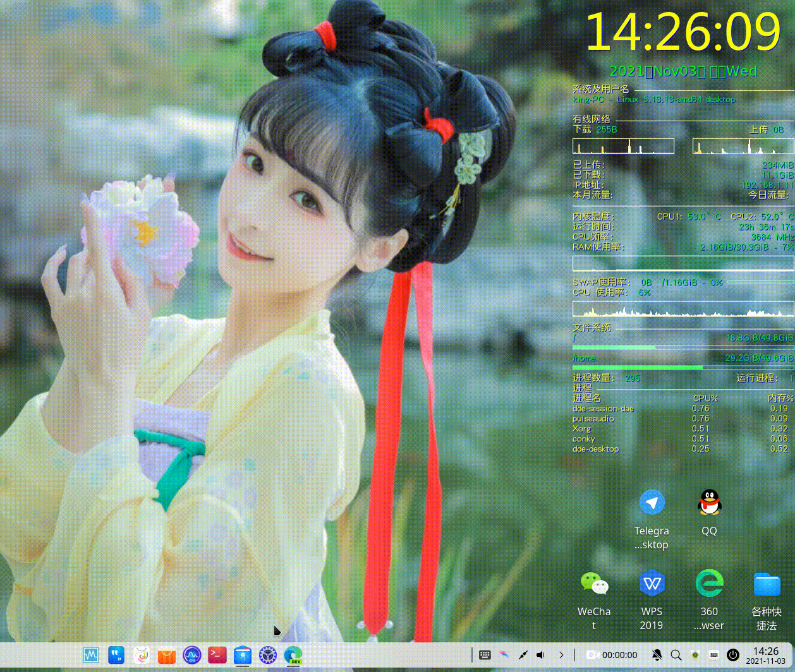Screen dimensions: 795x672
Task: Click the king-PC Linux kernel line
Action: (x=653, y=100)
